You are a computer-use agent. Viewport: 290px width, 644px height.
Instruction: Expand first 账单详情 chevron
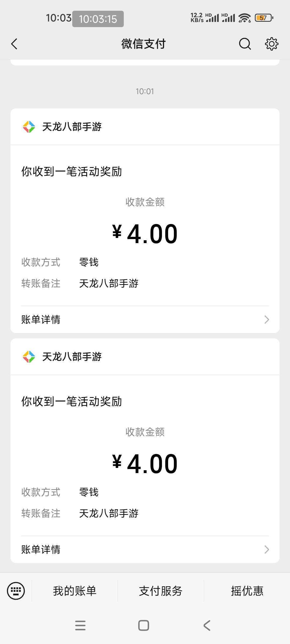pos(266,320)
